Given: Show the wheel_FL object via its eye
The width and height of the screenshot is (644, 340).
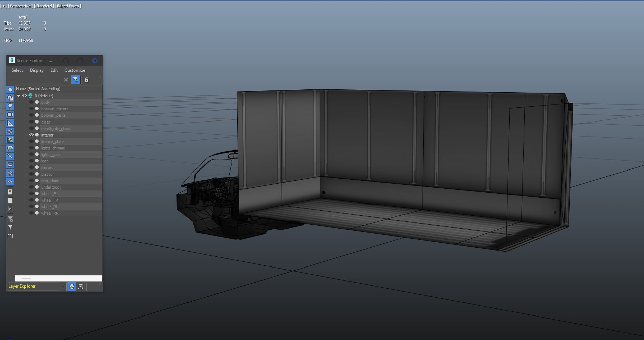Looking at the screenshot, I should (x=31, y=194).
